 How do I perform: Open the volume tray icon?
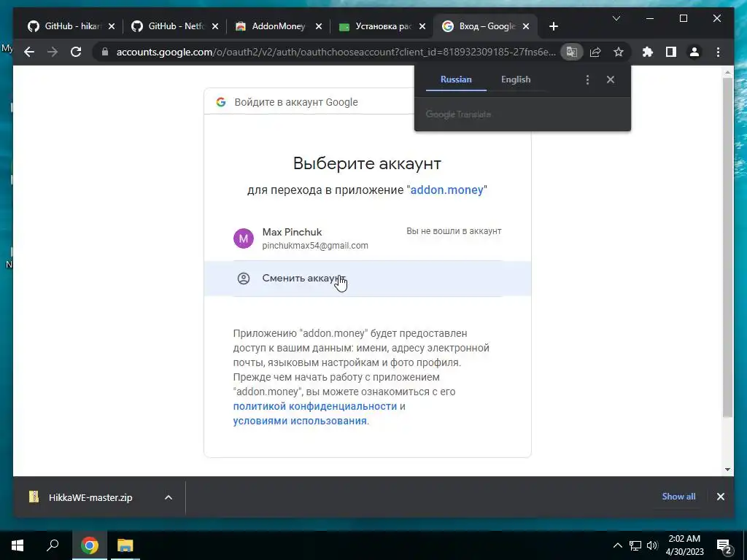pos(652,545)
